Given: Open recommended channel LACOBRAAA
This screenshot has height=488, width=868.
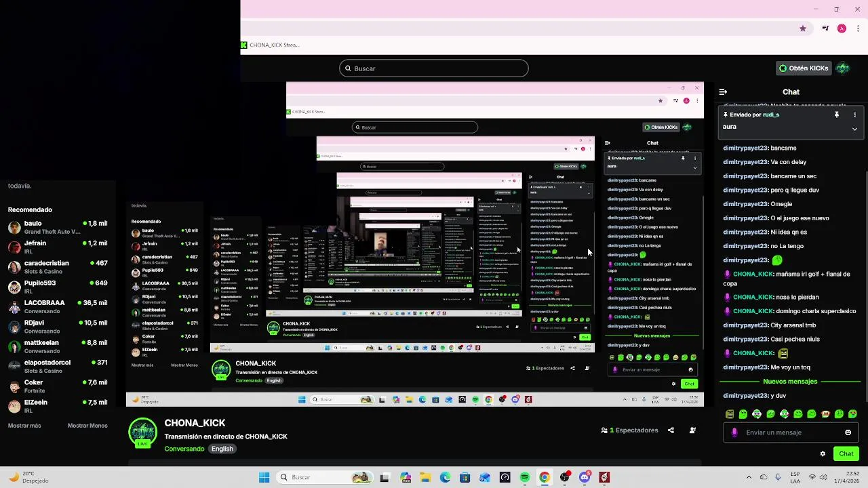Looking at the screenshot, I should coord(58,306).
